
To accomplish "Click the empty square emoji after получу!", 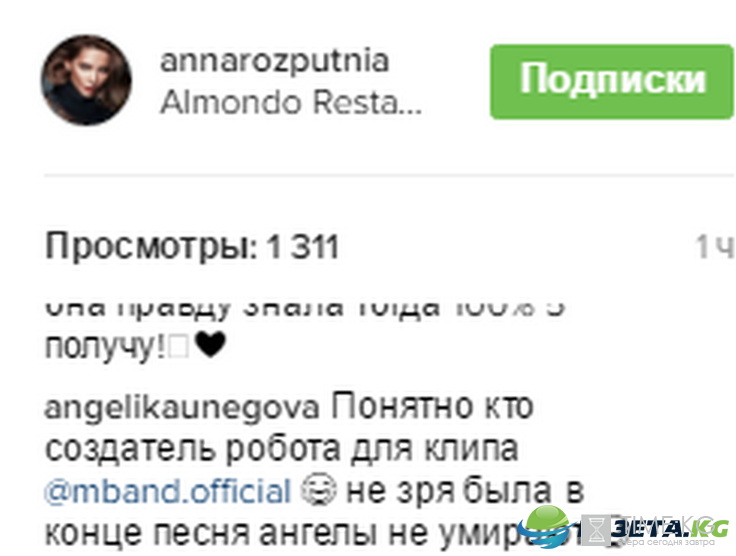I will click(x=178, y=348).
